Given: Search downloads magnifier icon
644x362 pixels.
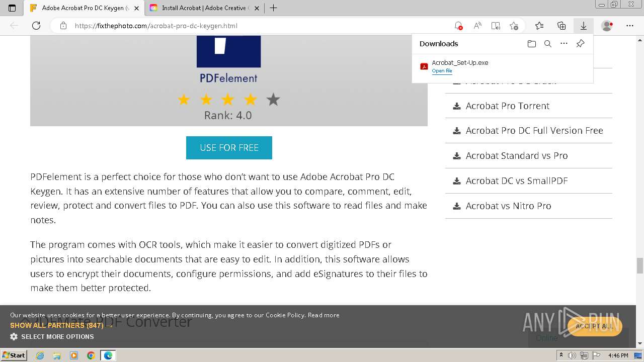Looking at the screenshot, I should coord(548,44).
